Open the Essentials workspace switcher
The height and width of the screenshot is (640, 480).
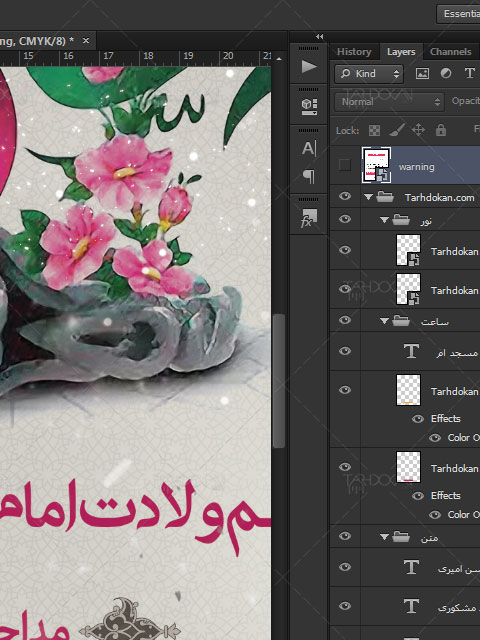(458, 14)
